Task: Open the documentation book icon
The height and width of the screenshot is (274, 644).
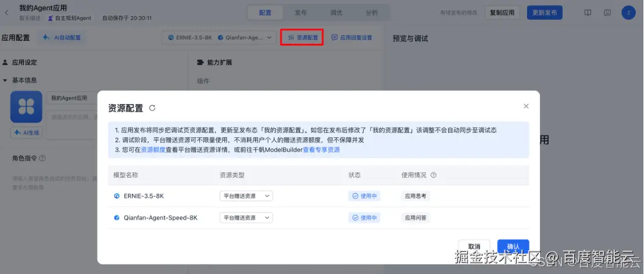Action: pos(588,13)
